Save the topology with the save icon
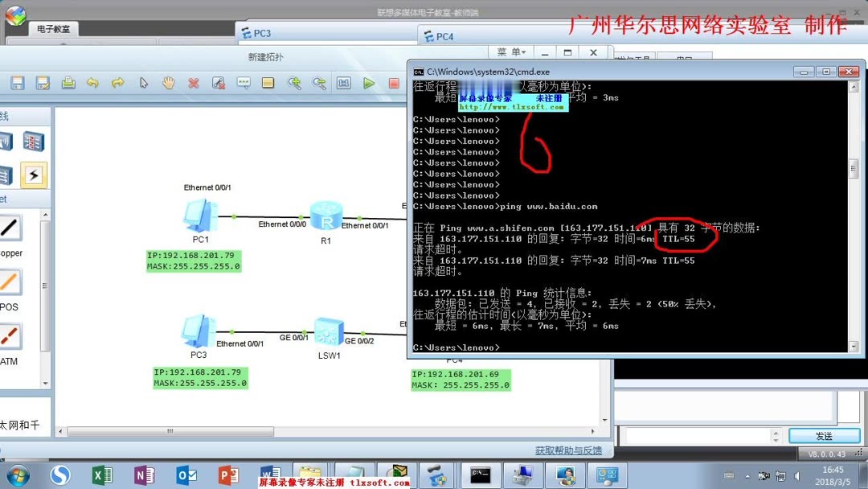The width and height of the screenshot is (868, 489). [x=17, y=83]
